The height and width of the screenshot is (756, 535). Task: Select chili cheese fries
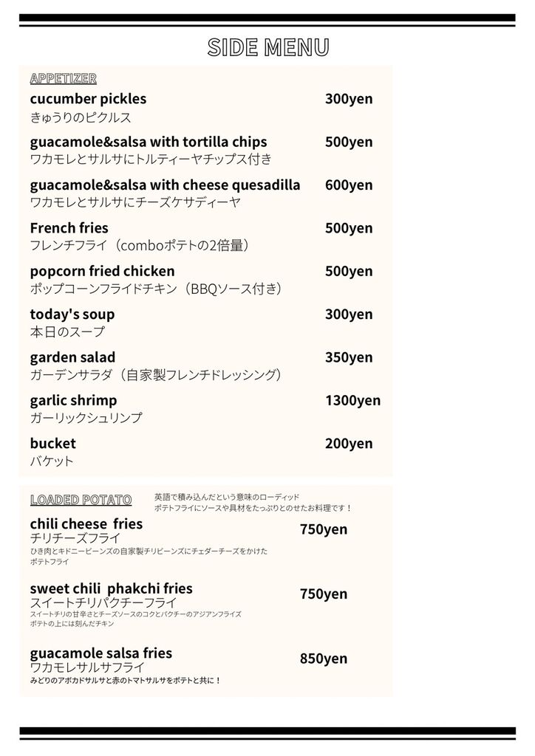click(86, 523)
